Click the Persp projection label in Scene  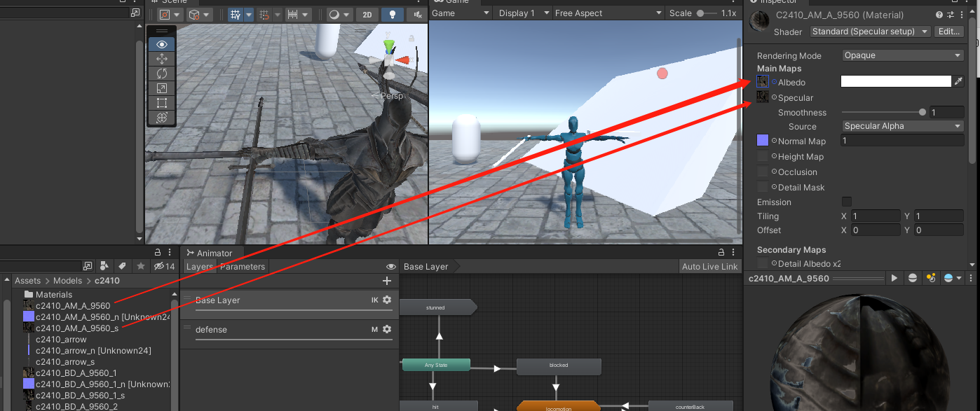(393, 96)
